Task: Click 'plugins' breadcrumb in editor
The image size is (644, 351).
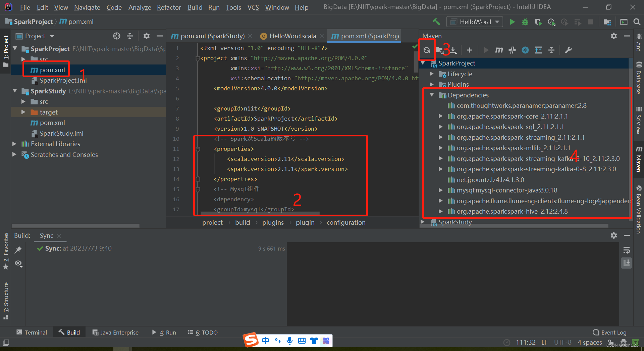Action: pyautogui.click(x=273, y=222)
